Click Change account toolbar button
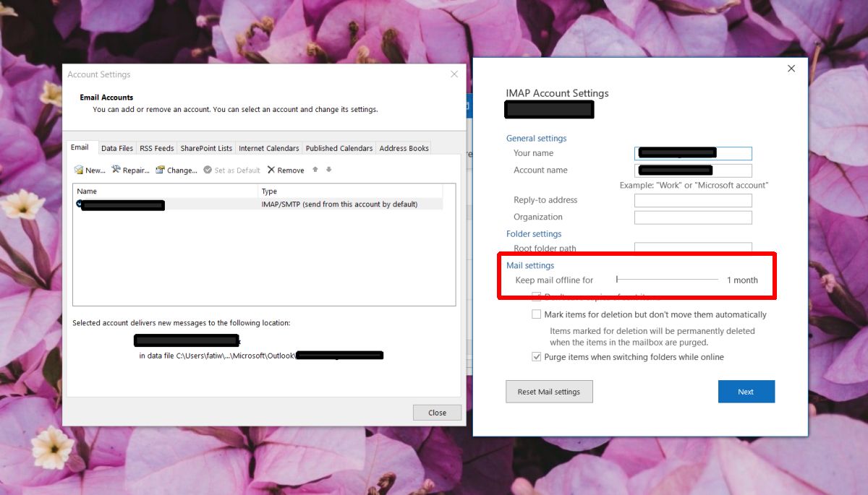 pos(176,170)
